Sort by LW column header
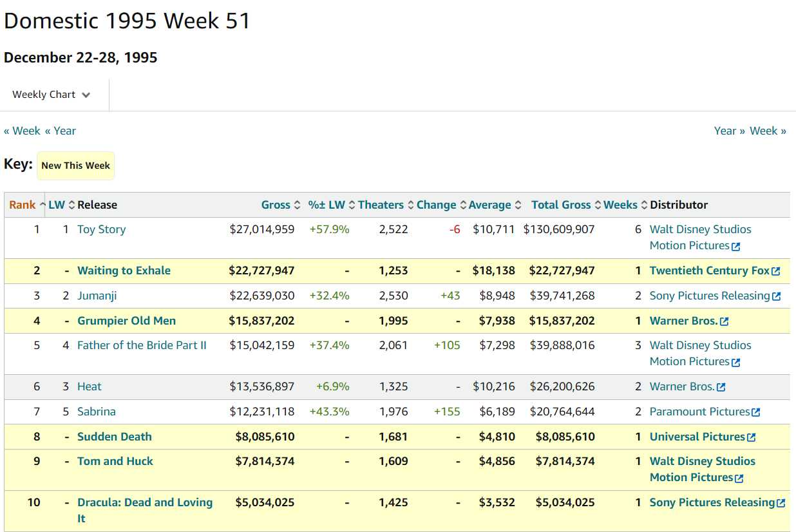 point(57,205)
